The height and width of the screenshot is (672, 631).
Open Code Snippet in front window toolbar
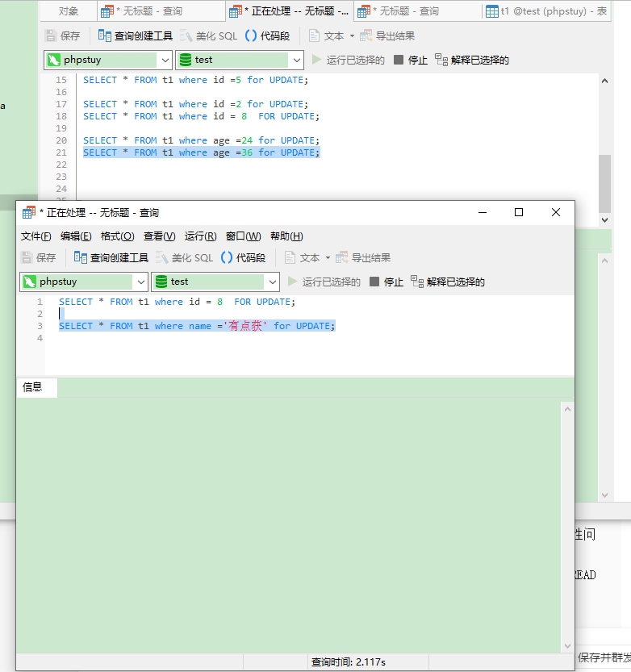click(243, 257)
